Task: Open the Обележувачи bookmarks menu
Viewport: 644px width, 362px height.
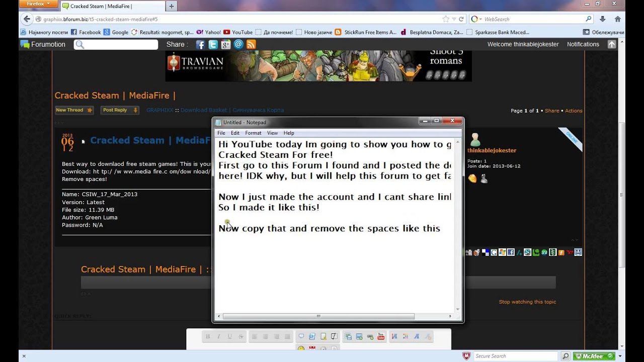Action: [604, 32]
